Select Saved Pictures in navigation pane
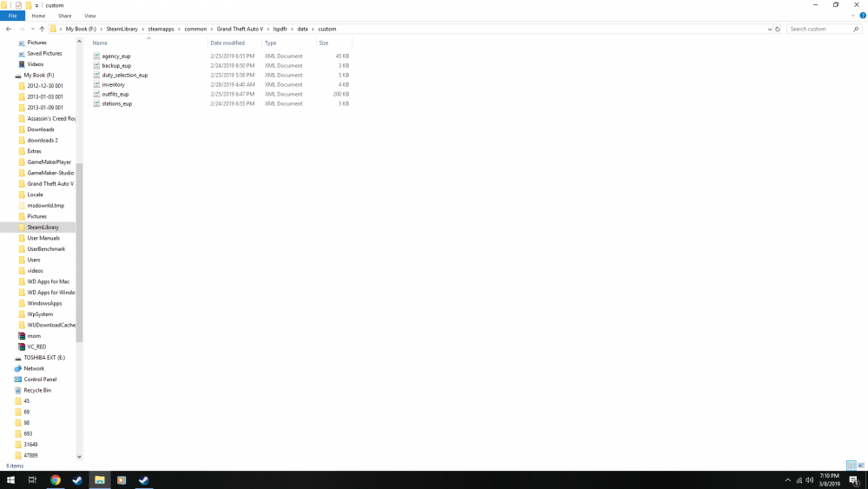Image resolution: width=868 pixels, height=489 pixels. (x=44, y=54)
